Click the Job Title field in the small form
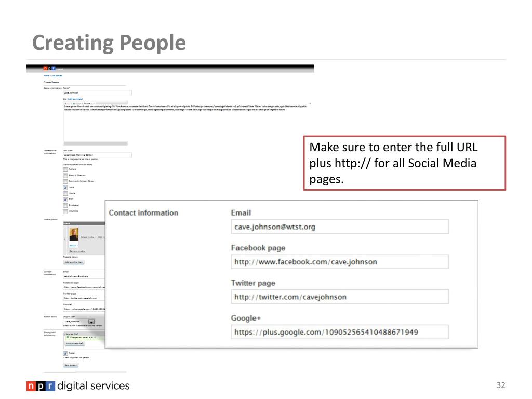 click(x=97, y=155)
